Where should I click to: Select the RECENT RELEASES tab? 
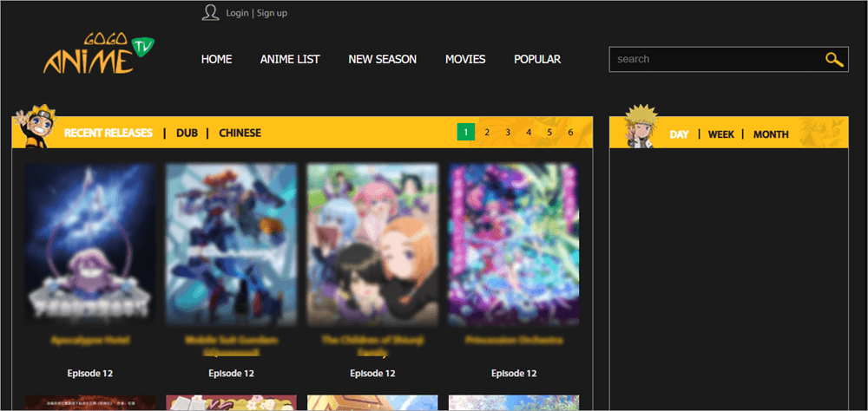(x=108, y=134)
